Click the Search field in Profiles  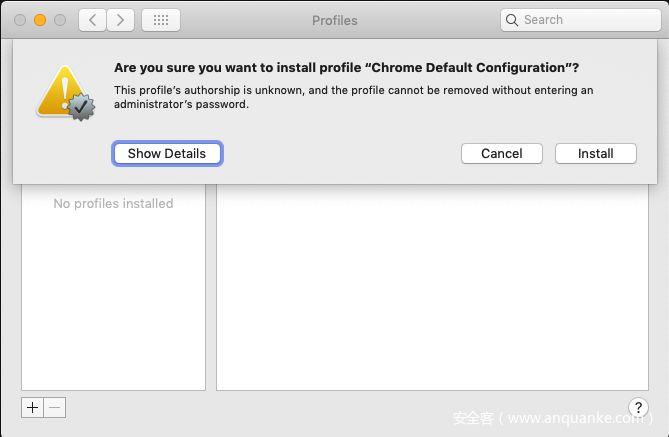click(x=581, y=20)
